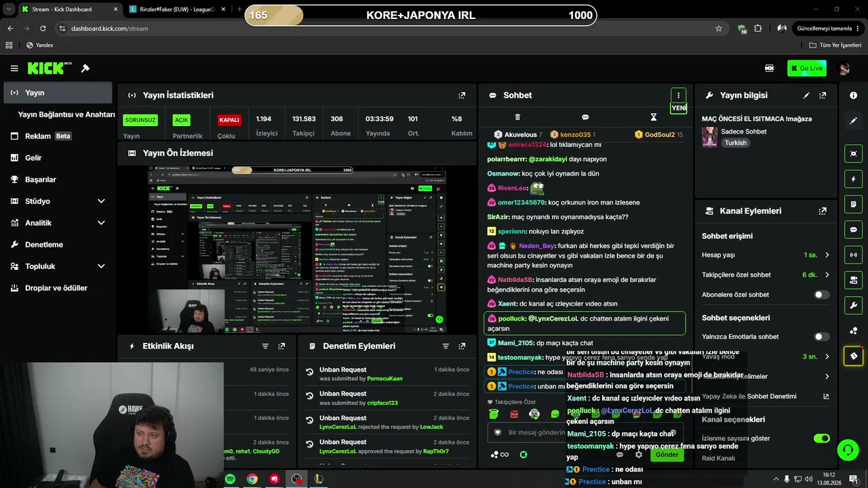Image resolution: width=868 pixels, height=488 pixels.
Task: Select Yayın in the left sidebar
Action: click(x=58, y=93)
